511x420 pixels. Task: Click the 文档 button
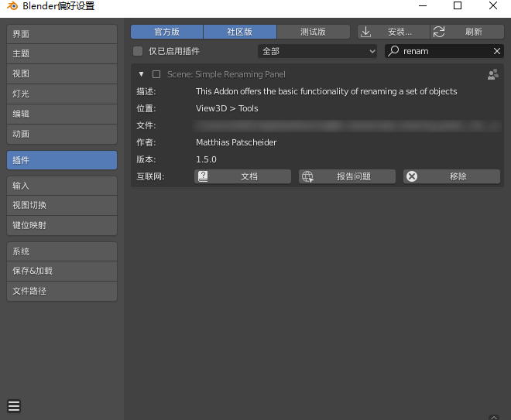point(243,176)
